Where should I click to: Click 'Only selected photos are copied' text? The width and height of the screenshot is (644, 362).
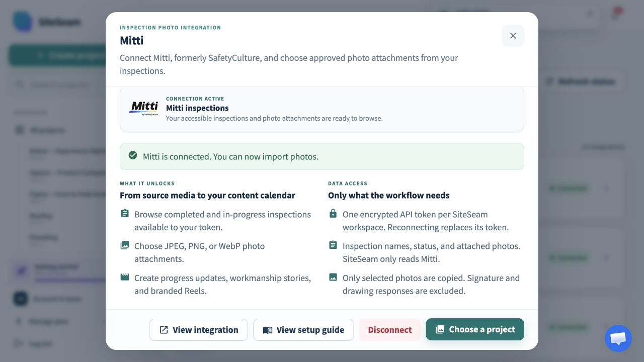(x=431, y=284)
